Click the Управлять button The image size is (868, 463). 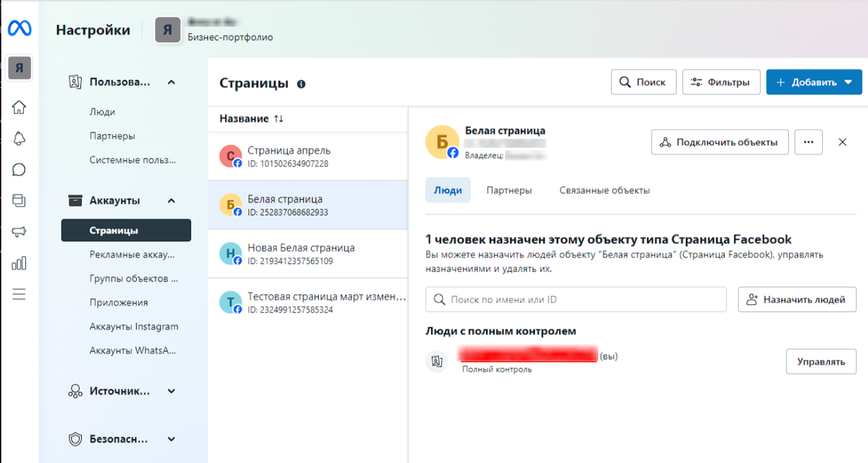click(821, 362)
